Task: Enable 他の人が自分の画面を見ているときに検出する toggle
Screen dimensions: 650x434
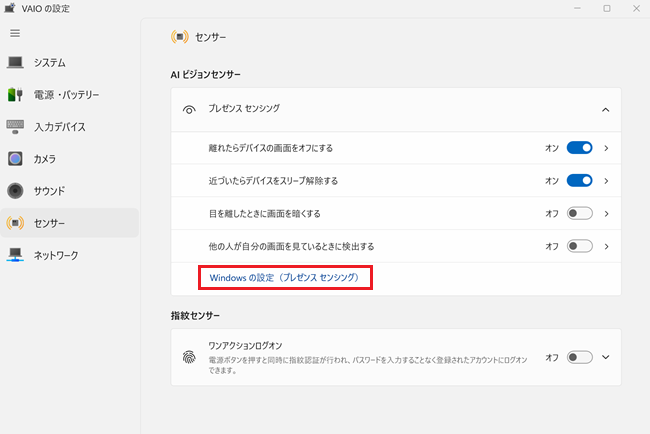Action: click(580, 246)
